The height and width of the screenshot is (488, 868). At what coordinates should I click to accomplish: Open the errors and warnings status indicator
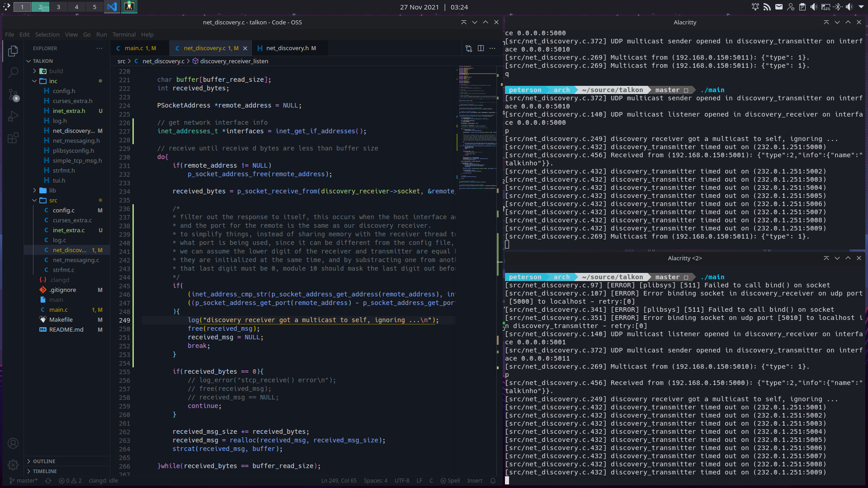(x=70, y=481)
